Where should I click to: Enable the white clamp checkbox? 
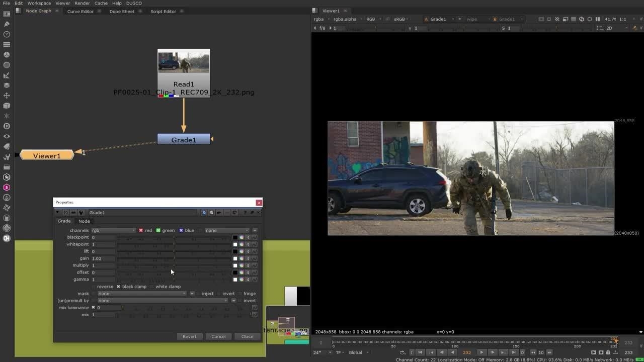(152, 287)
